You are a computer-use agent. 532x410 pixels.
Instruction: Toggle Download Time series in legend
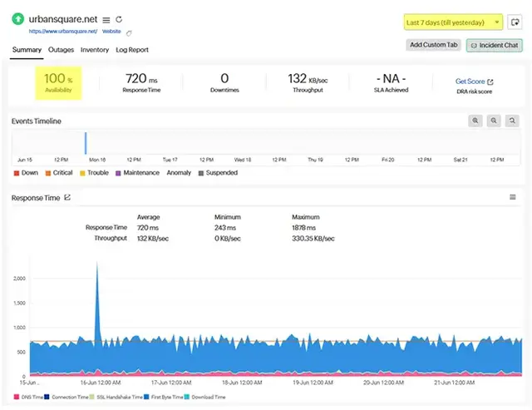(x=205, y=397)
